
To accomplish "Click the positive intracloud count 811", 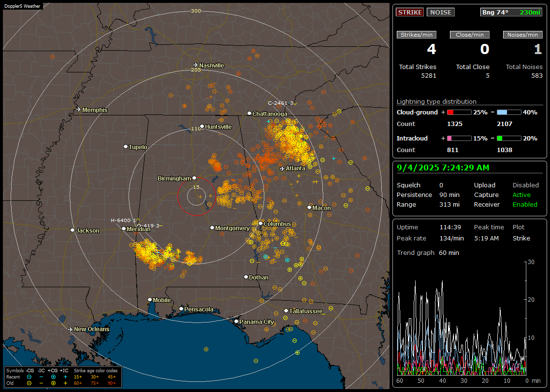I will (x=452, y=150).
